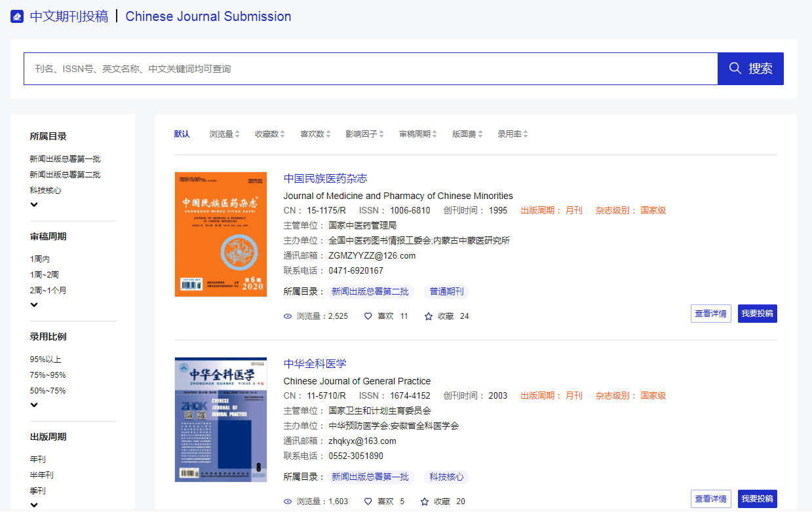
Task: Click 查看详情 for 中国民族医药杂志
Action: coord(711,314)
